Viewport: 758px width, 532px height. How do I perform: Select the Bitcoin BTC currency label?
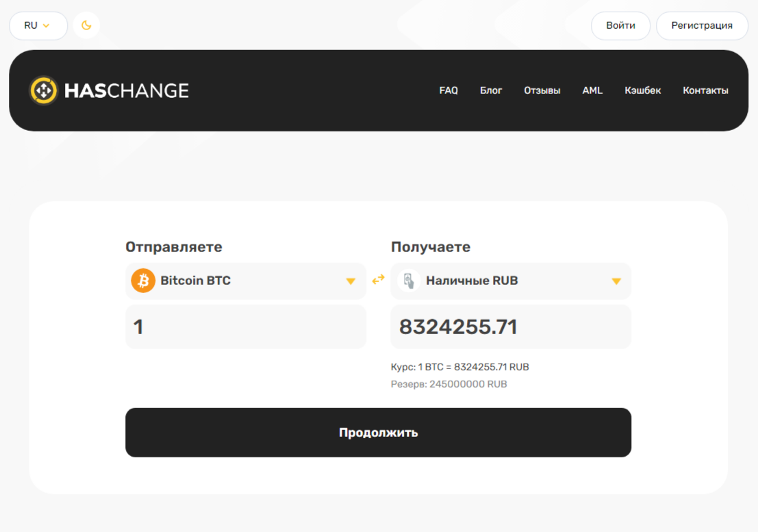tap(195, 281)
